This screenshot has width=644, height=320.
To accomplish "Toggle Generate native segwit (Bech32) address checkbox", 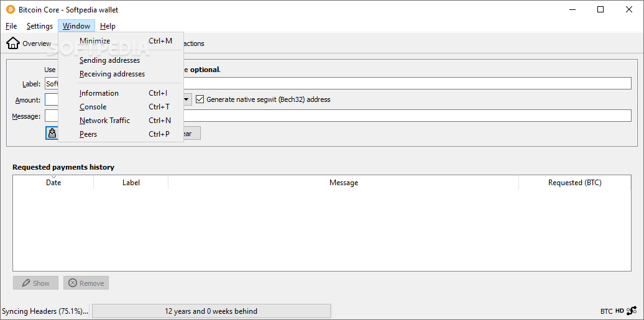I will [x=200, y=99].
